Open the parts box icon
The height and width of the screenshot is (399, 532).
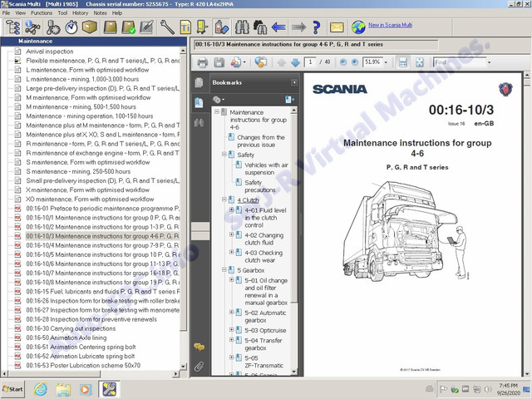(90, 27)
